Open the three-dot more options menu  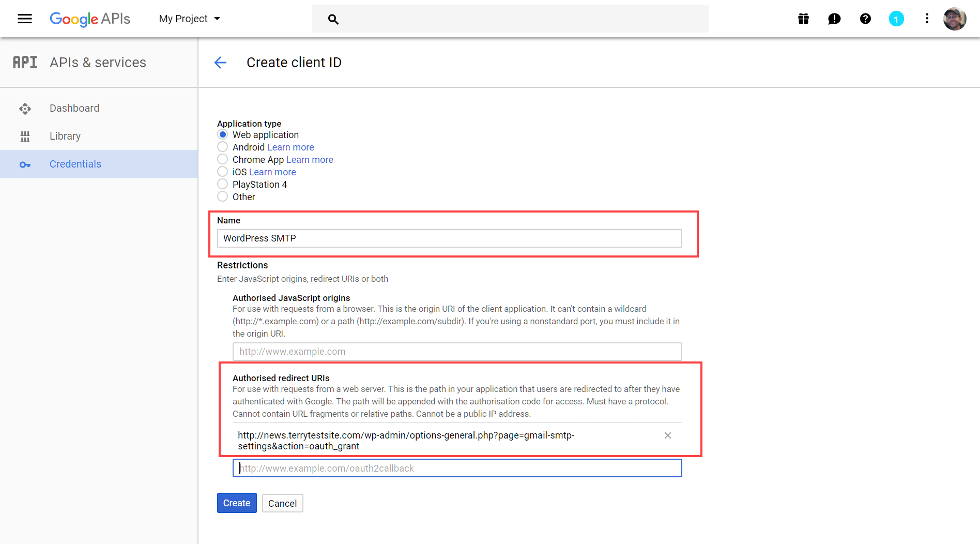[927, 19]
